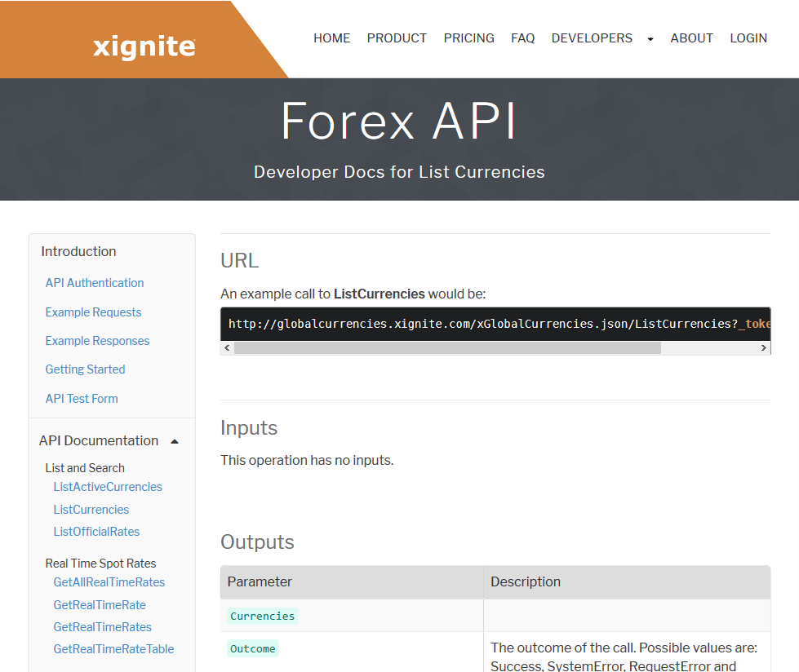Select FAQ in the top navigation
The height and width of the screenshot is (672, 799).
[x=523, y=38]
